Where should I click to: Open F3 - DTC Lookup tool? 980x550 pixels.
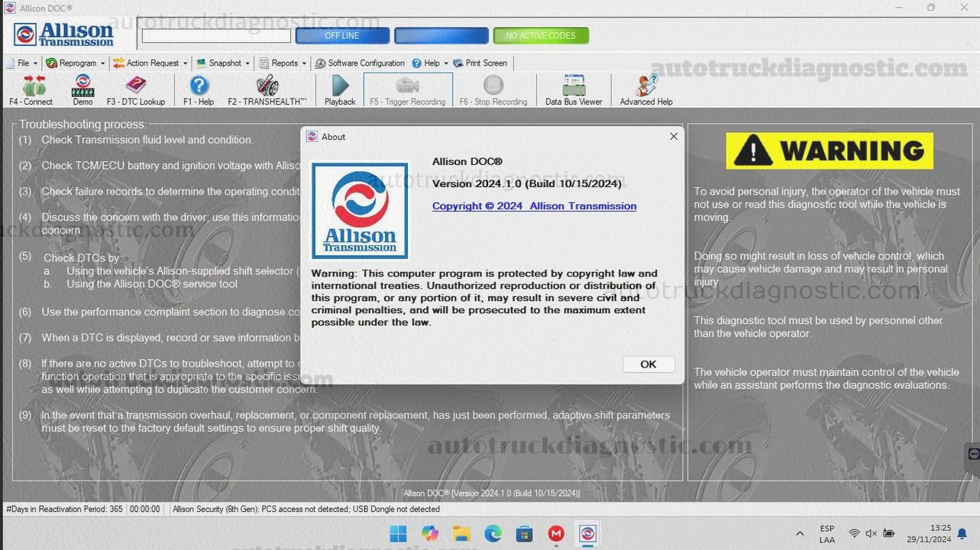pyautogui.click(x=135, y=90)
